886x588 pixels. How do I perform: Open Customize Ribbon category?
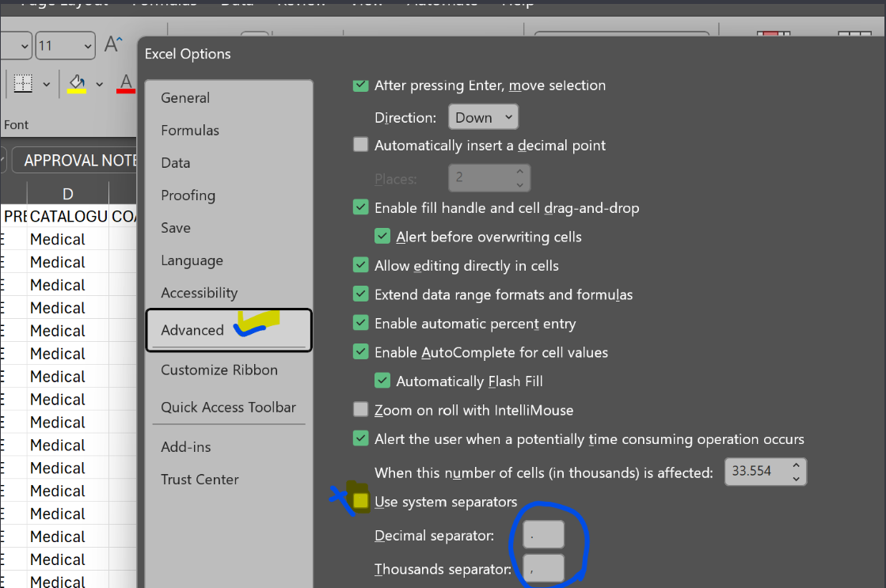228,370
